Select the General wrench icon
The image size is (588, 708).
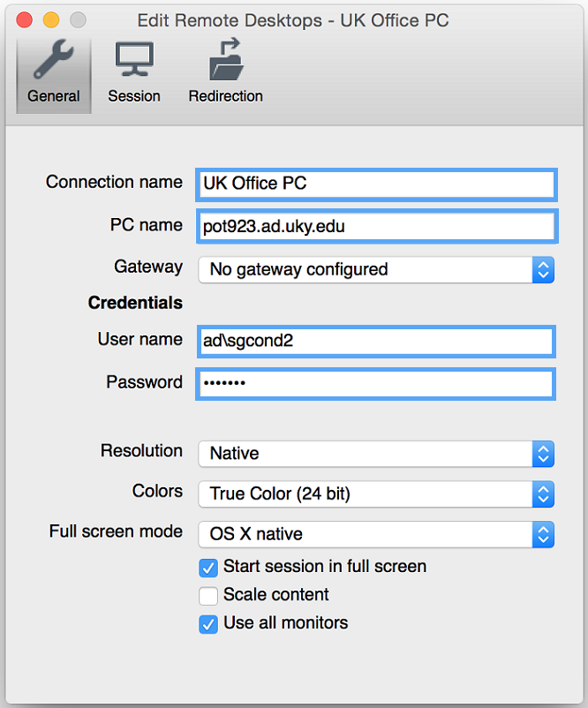(x=53, y=59)
